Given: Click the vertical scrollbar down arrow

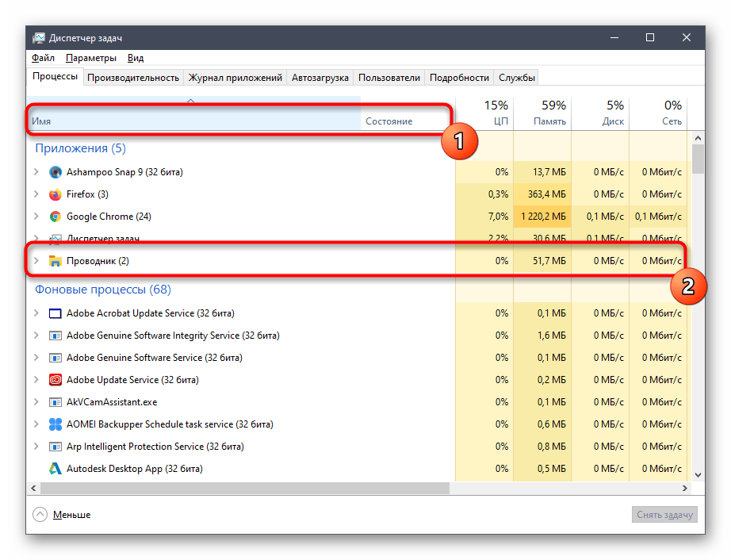Looking at the screenshot, I should point(698,476).
